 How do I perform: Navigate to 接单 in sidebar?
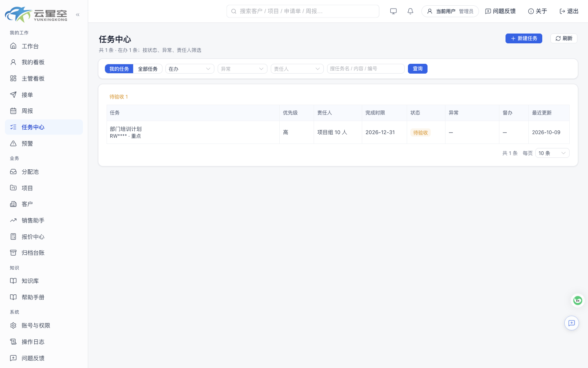44,95
